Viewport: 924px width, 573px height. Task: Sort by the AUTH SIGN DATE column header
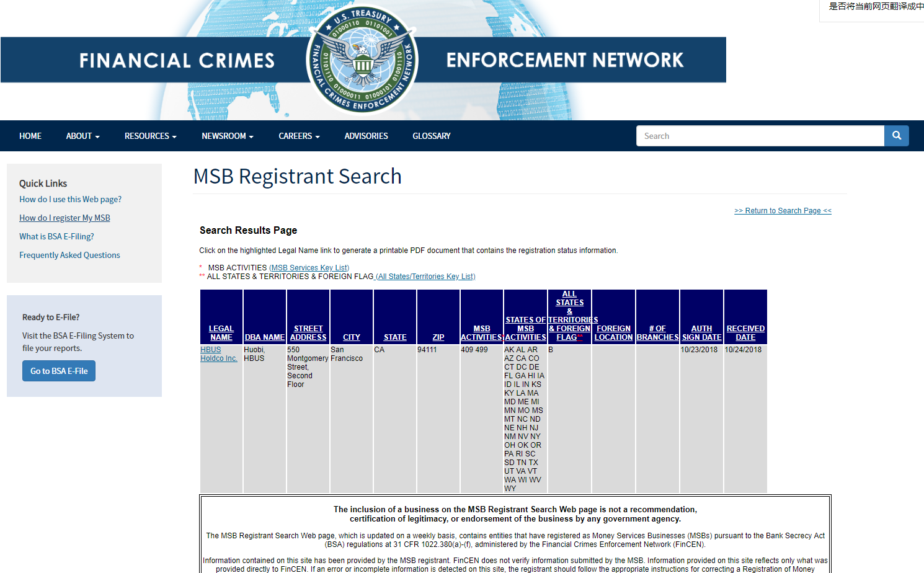pyautogui.click(x=701, y=333)
